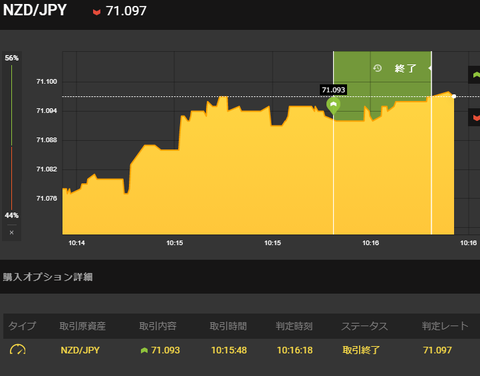This screenshot has height=376, width=480.
Task: Click the 71.097 current price in header
Action: click(126, 11)
